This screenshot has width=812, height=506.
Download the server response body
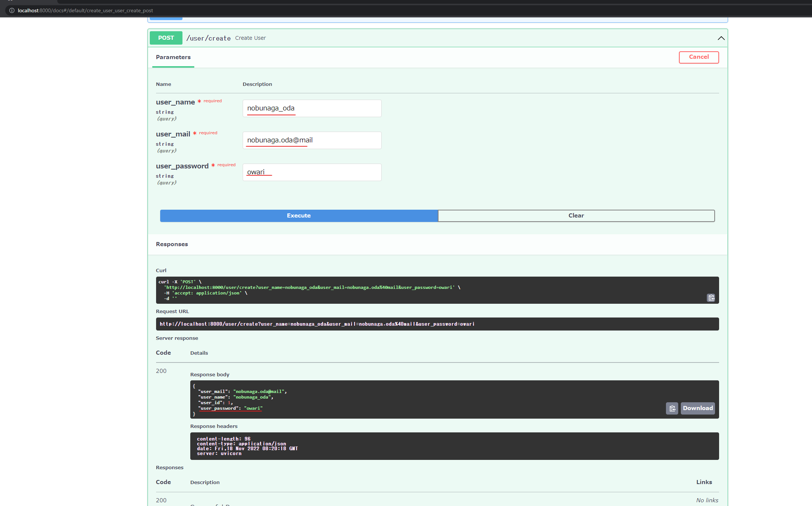698,408
